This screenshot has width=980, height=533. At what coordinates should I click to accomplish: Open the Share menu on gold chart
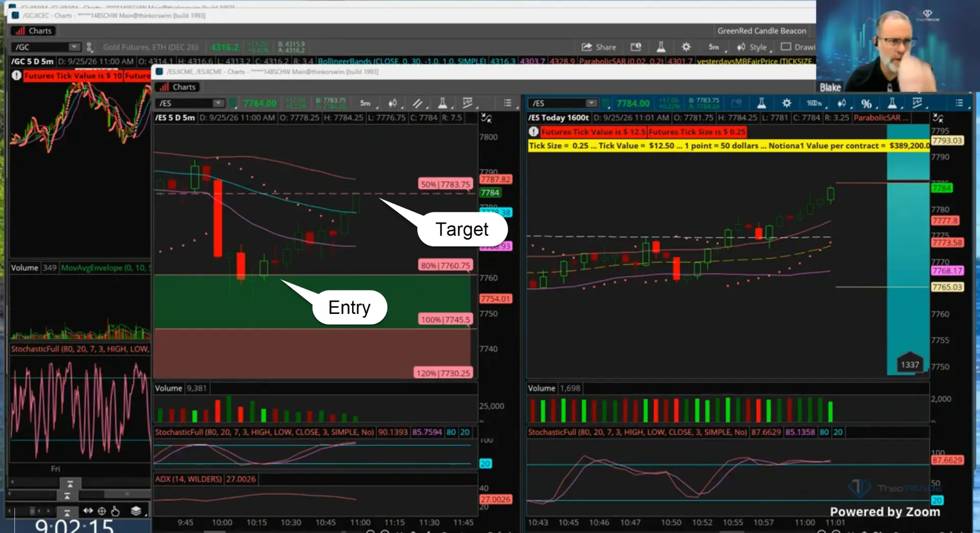click(599, 47)
